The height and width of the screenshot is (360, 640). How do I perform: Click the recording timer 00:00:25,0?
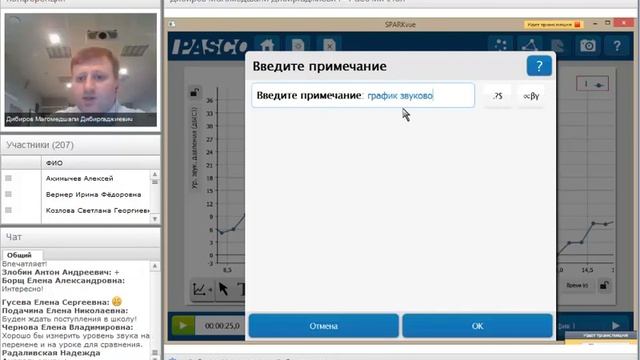pos(222,326)
